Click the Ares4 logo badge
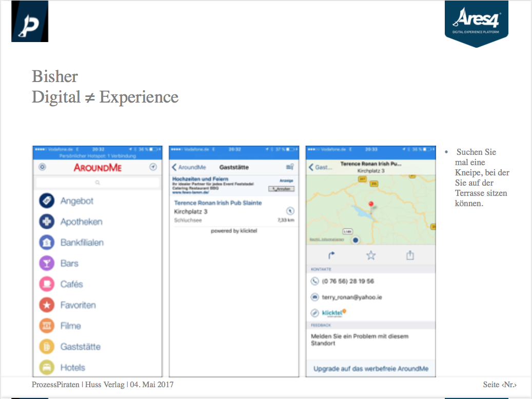The height and width of the screenshot is (399, 532). (x=477, y=24)
